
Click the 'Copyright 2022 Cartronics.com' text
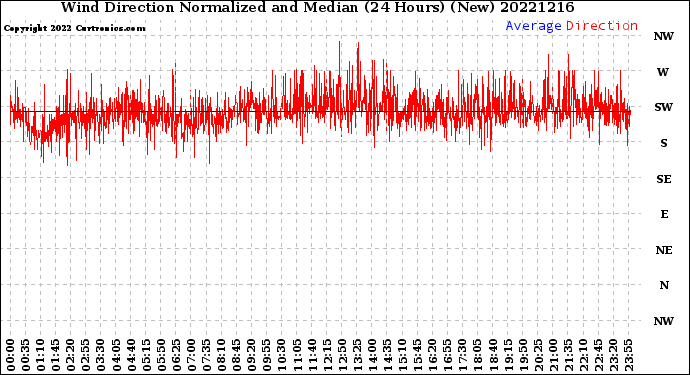(74, 28)
